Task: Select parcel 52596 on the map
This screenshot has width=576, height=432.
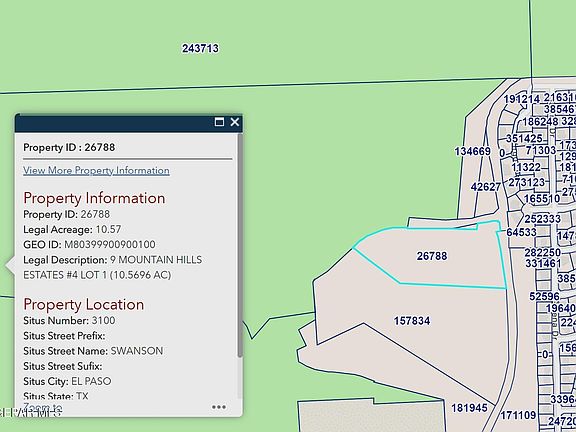Action: point(544,296)
